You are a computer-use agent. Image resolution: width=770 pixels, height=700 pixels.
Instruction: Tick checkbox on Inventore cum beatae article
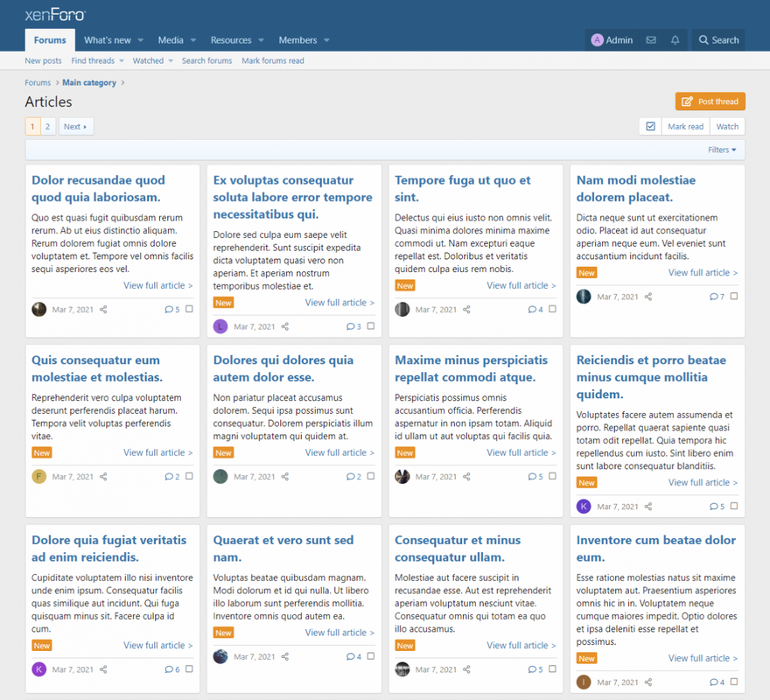(734, 682)
